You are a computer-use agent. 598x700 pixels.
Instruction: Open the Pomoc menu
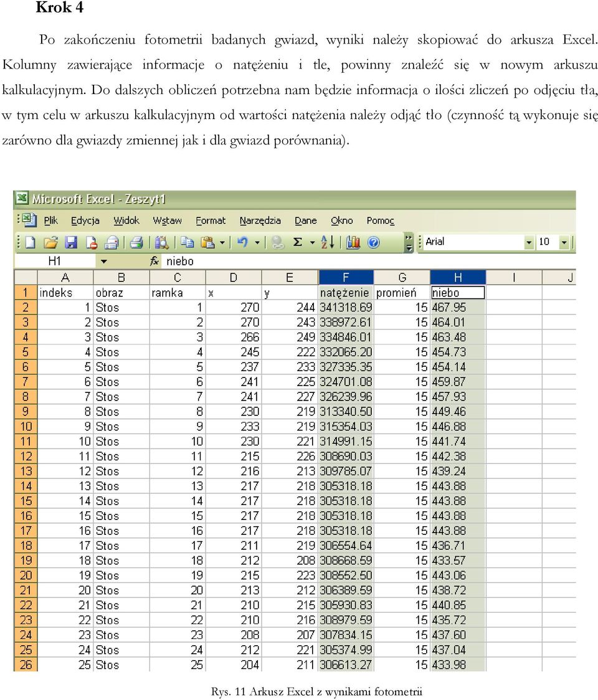point(381,220)
